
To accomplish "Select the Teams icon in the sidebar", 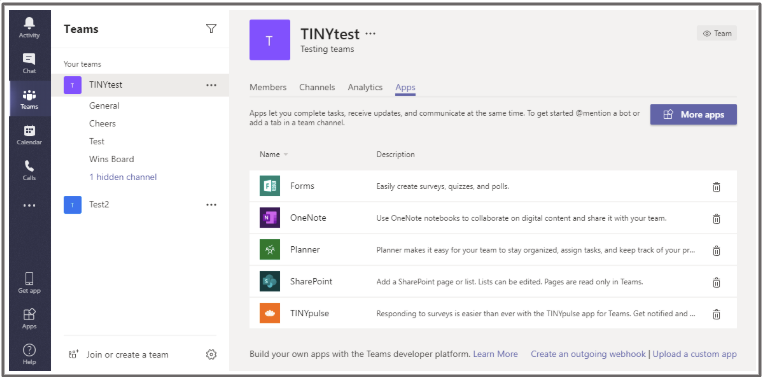I will tap(29, 95).
